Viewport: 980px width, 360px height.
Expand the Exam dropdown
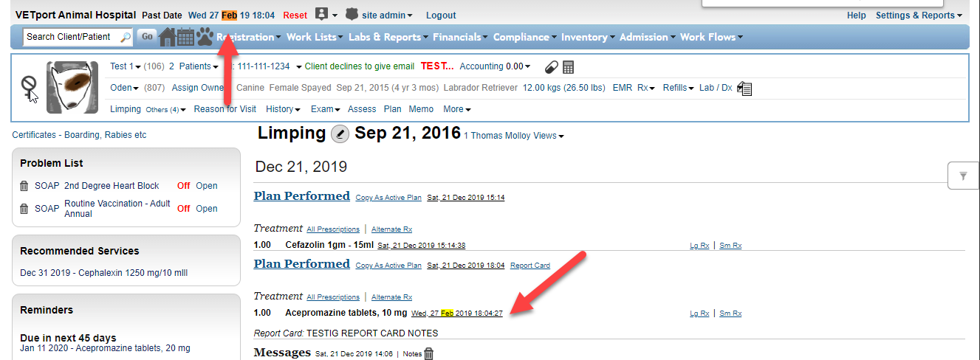point(325,109)
